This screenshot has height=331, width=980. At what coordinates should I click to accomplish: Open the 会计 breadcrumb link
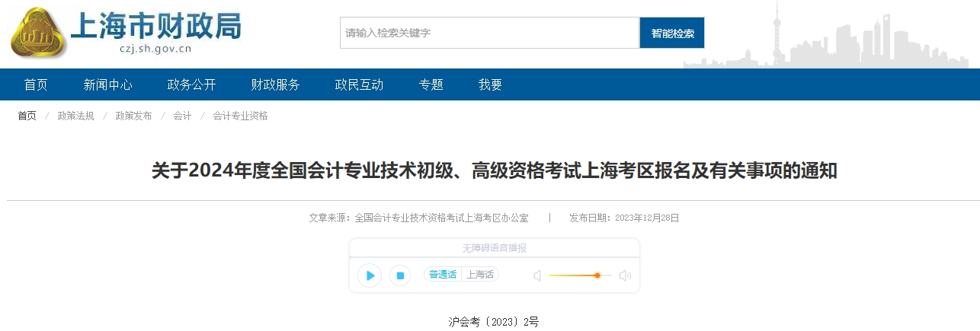point(182,116)
